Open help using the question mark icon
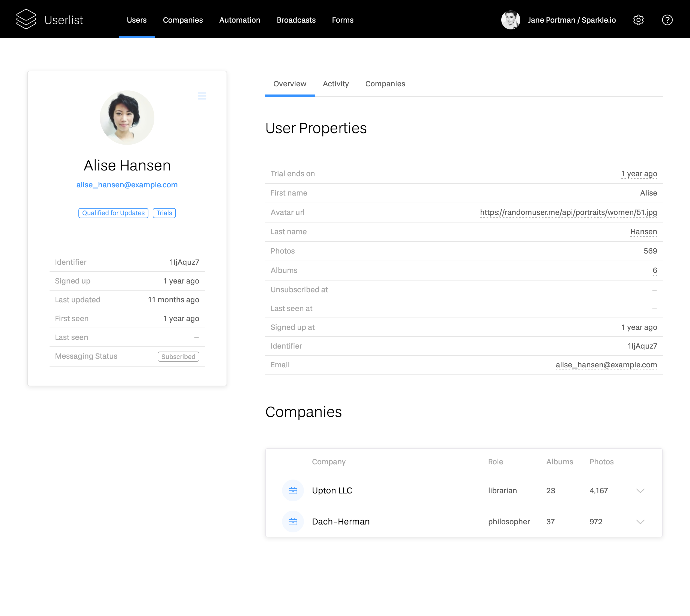This screenshot has height=616, width=690. pos(667,20)
